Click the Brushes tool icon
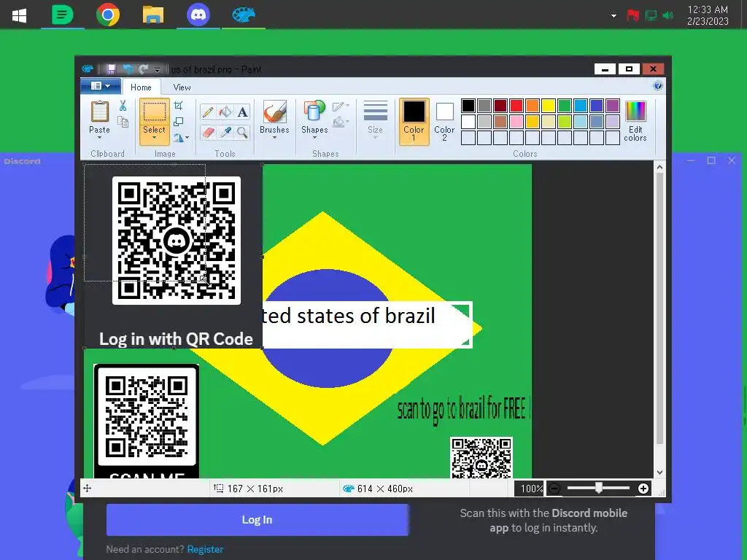The width and height of the screenshot is (747, 560). point(274,112)
